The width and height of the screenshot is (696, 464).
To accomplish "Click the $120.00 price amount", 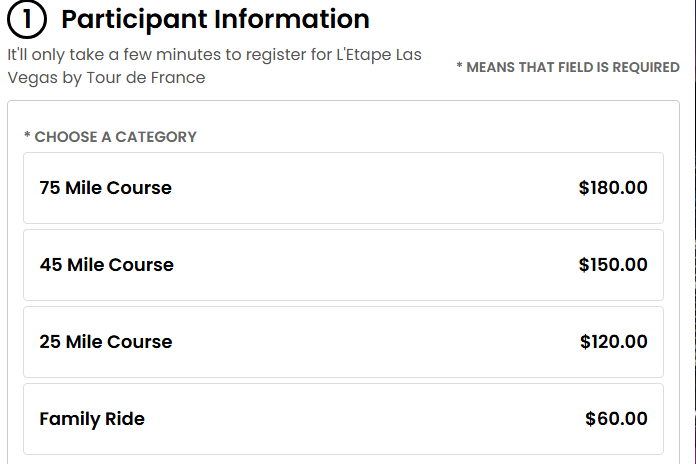I will click(x=613, y=342).
